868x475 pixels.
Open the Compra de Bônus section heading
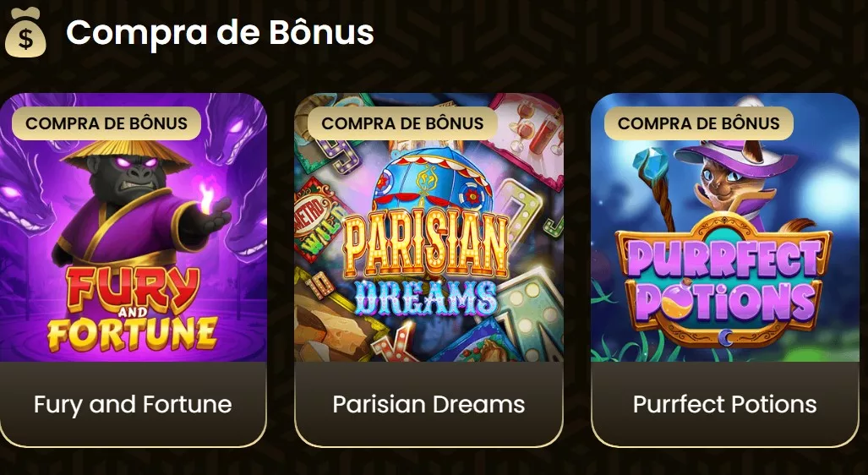pyautogui.click(x=220, y=32)
